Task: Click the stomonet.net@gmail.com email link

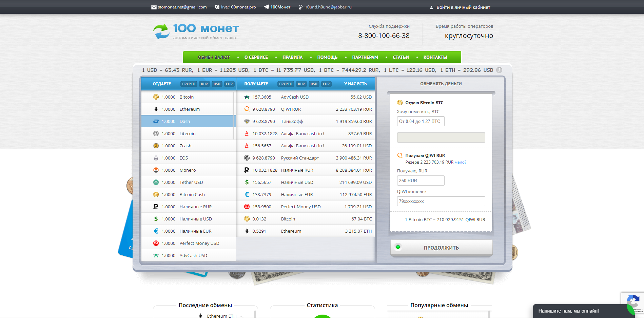Action: [x=182, y=7]
